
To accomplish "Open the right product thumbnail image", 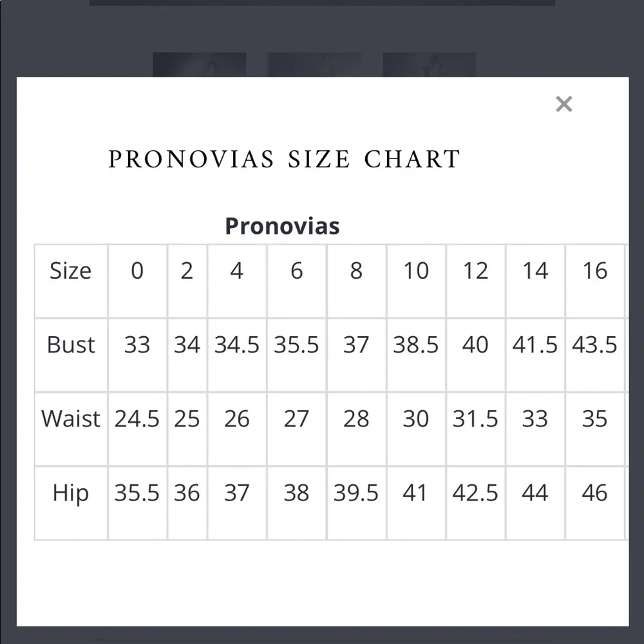I will 429,64.
